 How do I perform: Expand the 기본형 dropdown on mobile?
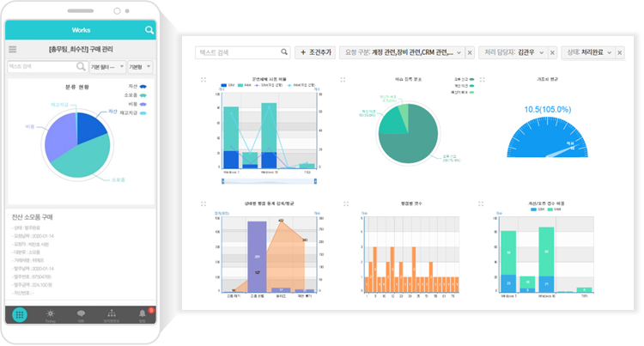pyautogui.click(x=139, y=66)
